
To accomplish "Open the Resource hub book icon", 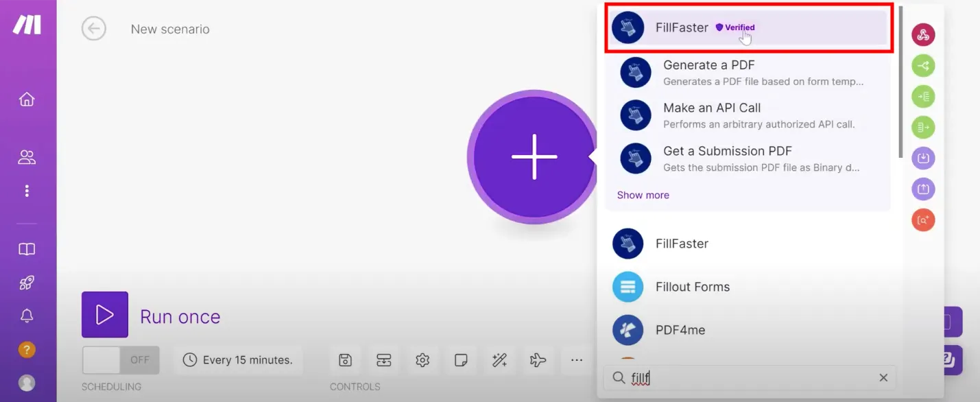I will pos(27,249).
